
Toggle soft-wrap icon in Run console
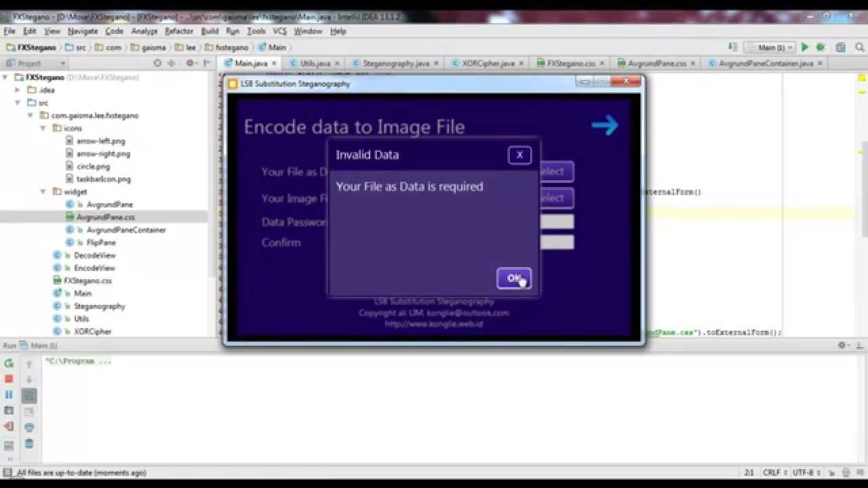click(29, 396)
